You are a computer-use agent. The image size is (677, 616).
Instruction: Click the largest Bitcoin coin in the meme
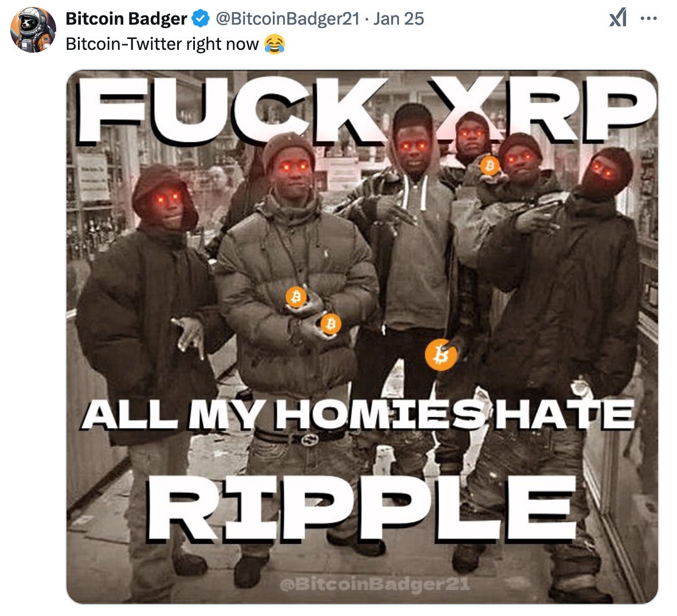440,355
